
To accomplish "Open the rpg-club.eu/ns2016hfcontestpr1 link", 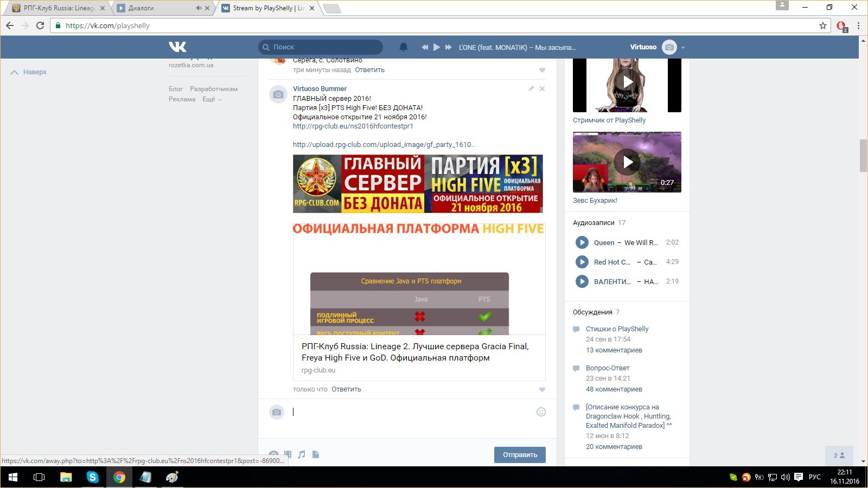I will point(353,126).
